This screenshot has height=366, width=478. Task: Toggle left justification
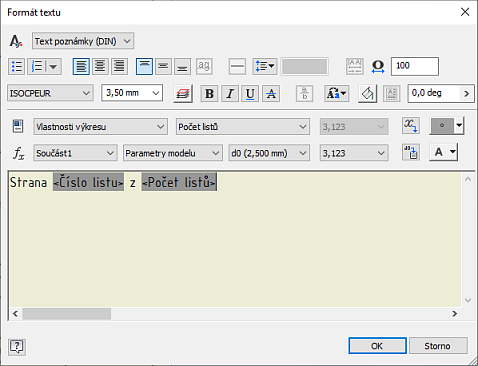[x=81, y=66]
